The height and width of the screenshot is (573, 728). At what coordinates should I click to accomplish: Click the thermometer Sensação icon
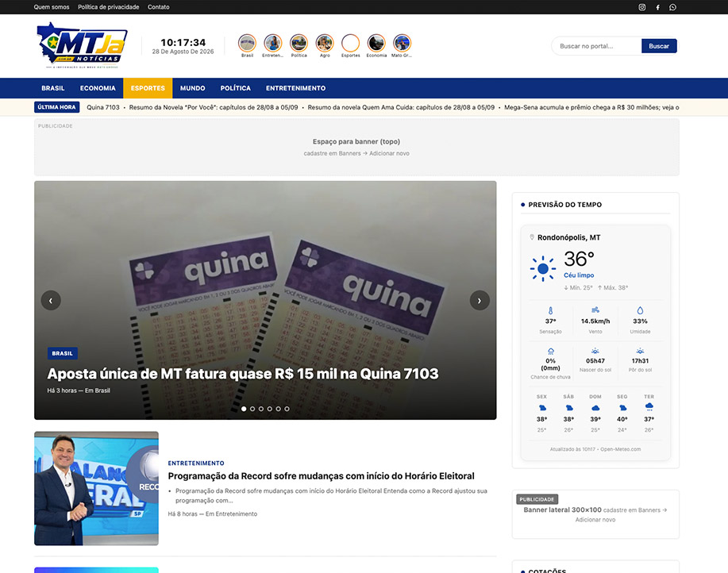551,310
